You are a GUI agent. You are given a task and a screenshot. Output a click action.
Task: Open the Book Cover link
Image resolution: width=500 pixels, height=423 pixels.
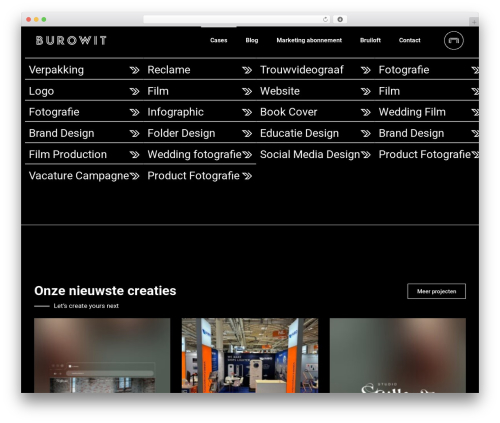pos(288,112)
